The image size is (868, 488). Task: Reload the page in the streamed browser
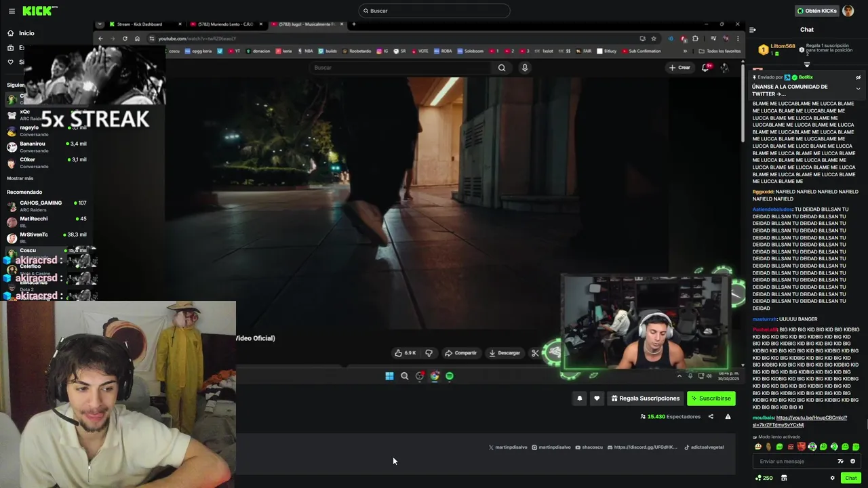[125, 39]
